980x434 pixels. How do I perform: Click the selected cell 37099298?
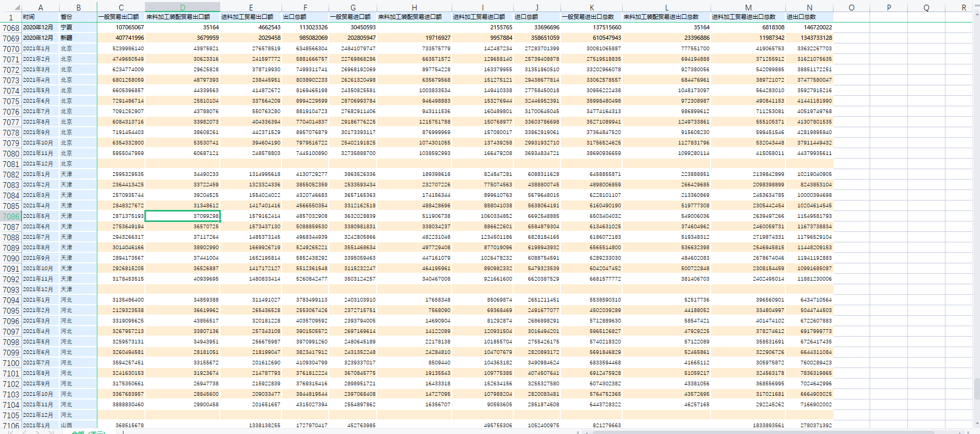[x=182, y=216]
